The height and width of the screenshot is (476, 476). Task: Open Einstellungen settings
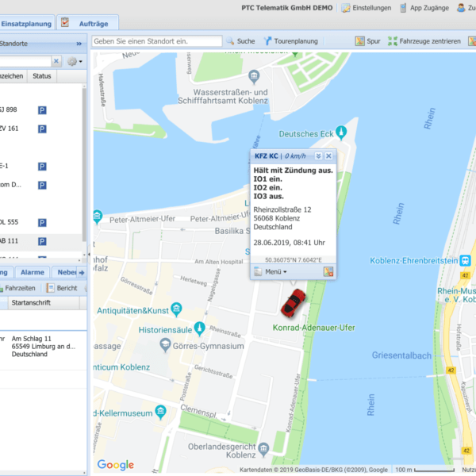point(367,8)
